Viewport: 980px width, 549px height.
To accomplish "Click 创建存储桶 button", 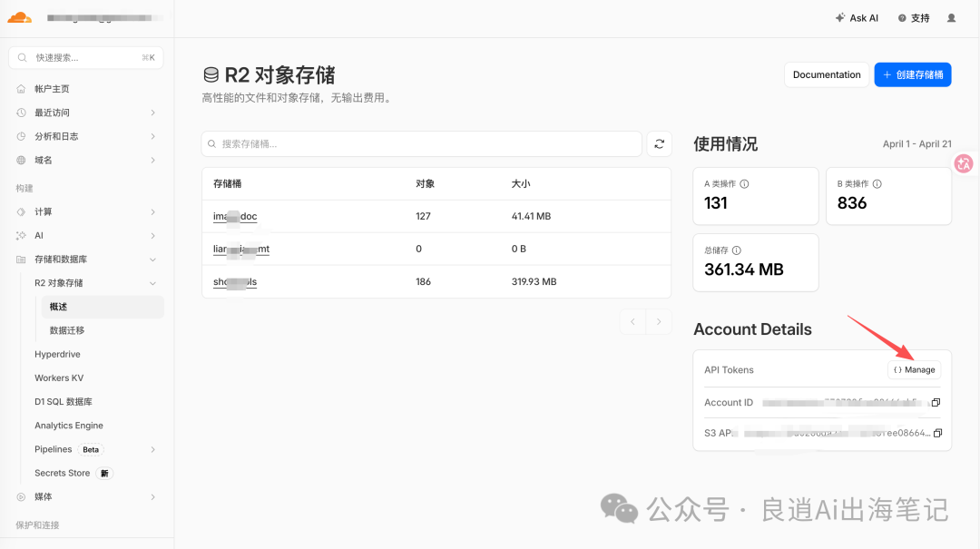I will [x=913, y=75].
